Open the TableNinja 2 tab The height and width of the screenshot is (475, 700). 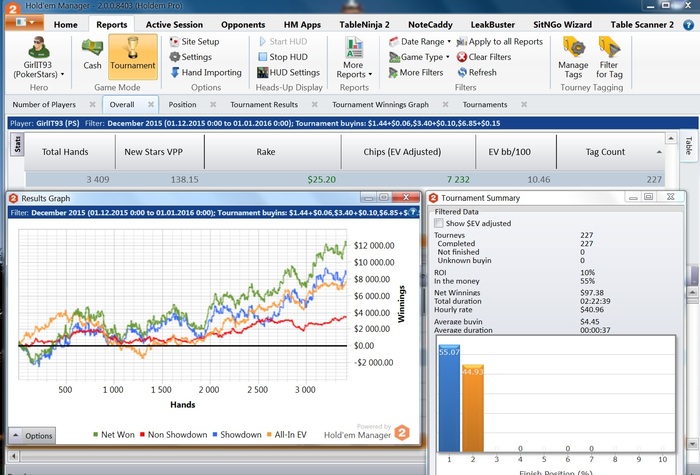click(364, 25)
